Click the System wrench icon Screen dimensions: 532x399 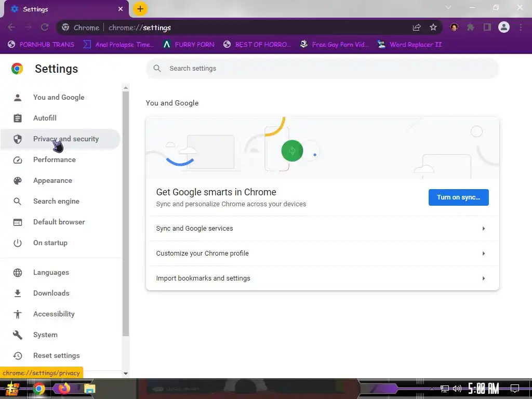click(18, 335)
